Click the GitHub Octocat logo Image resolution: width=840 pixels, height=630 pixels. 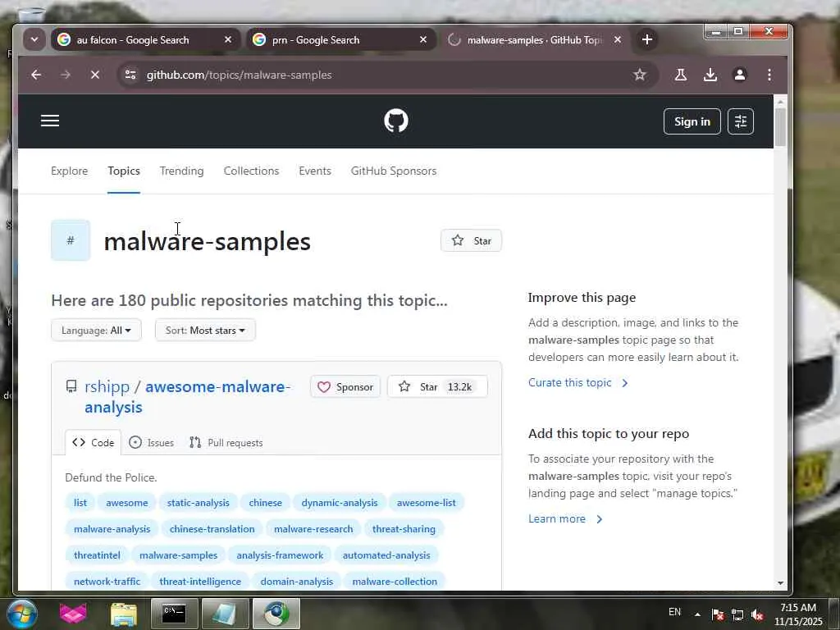396,121
